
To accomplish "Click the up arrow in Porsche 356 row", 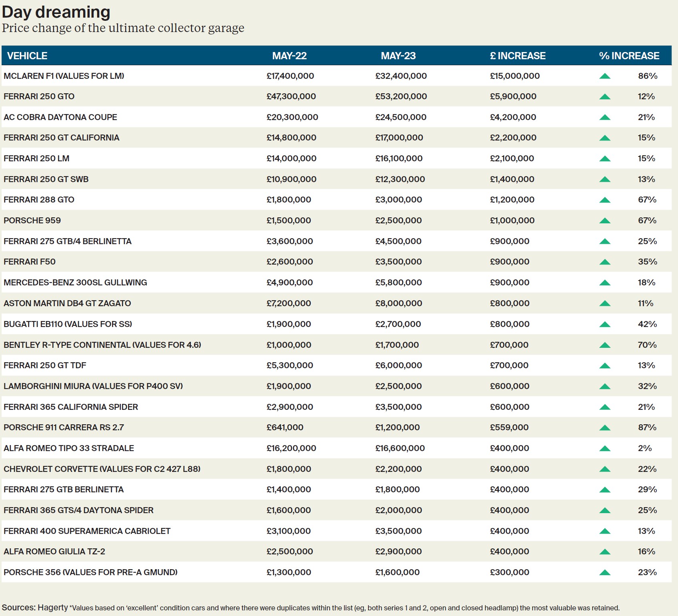I will [x=605, y=573].
